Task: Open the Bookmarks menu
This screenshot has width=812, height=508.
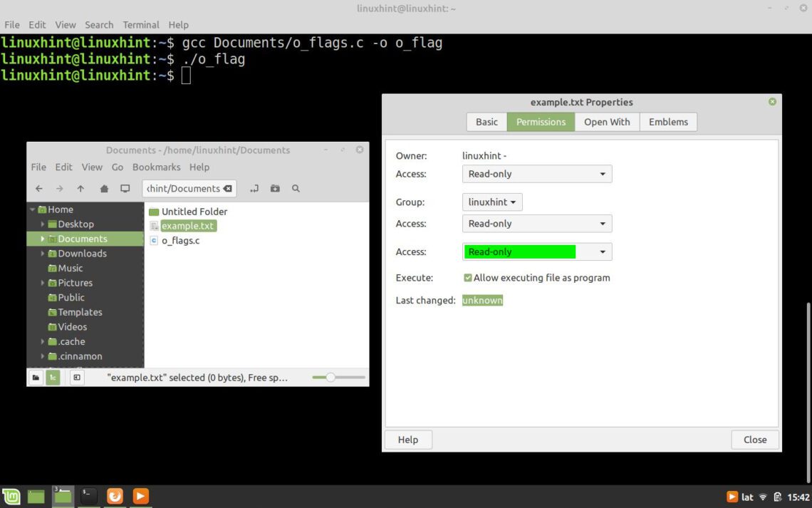Action: tap(156, 167)
